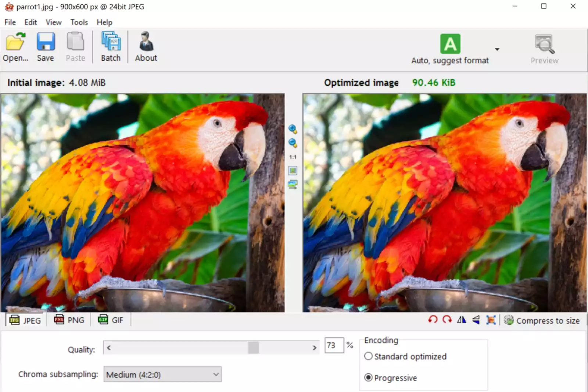Viewport: 588px width, 392px height.
Task: Flip the image vertically
Action: coord(475,320)
